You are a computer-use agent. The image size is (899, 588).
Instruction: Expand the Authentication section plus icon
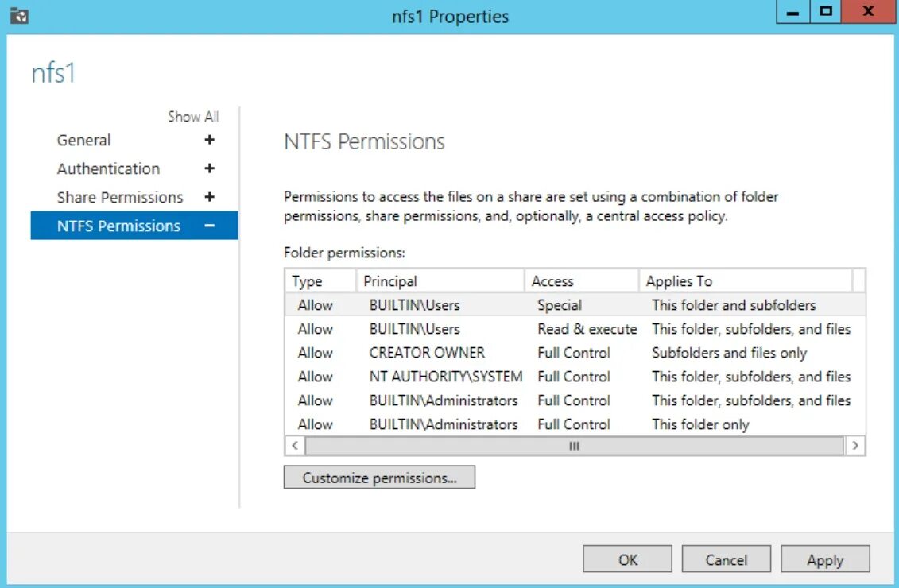[x=210, y=168]
